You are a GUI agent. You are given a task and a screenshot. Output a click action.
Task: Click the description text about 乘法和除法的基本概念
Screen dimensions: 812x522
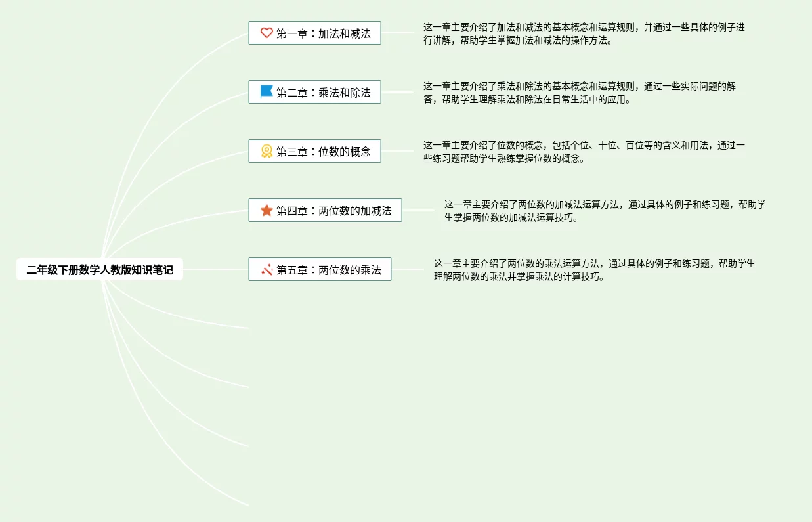(580, 93)
